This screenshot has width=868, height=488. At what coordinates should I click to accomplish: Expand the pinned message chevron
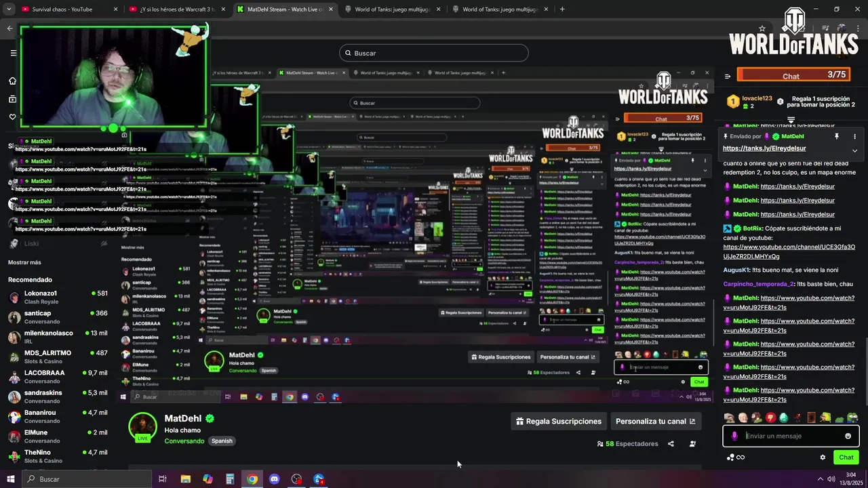pos(854,150)
